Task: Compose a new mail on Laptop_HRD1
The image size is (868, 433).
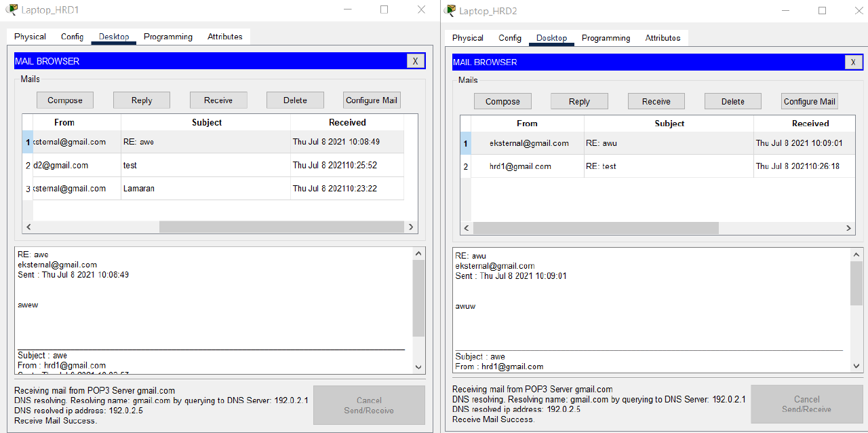Action: 64,100
